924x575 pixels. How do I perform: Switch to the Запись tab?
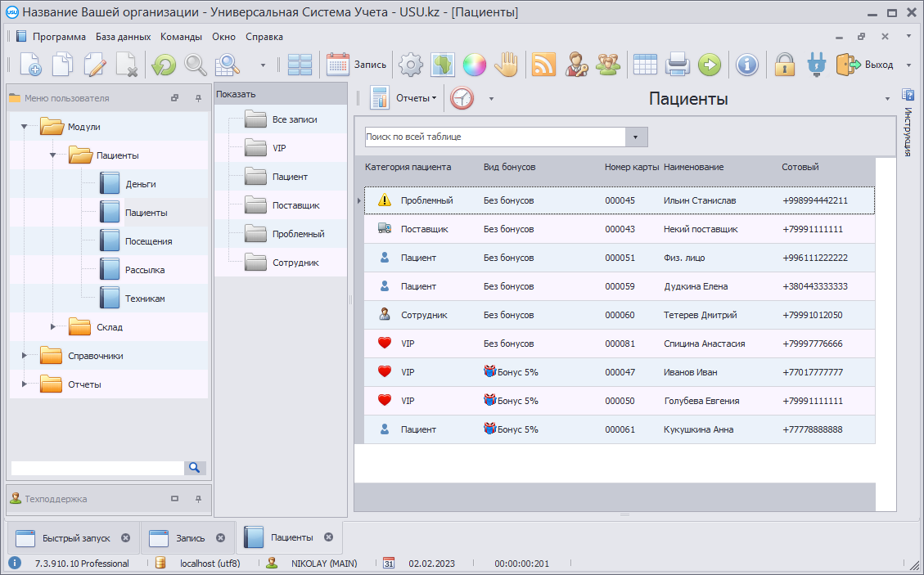click(x=189, y=537)
